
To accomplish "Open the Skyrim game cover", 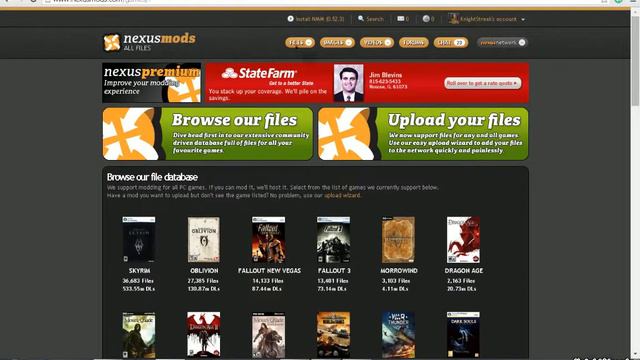I will coord(139,240).
